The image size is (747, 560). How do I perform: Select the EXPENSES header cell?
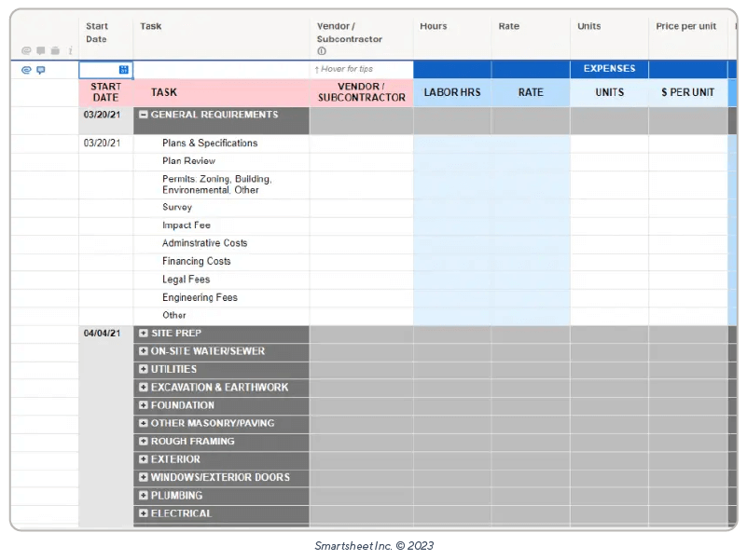pos(609,69)
